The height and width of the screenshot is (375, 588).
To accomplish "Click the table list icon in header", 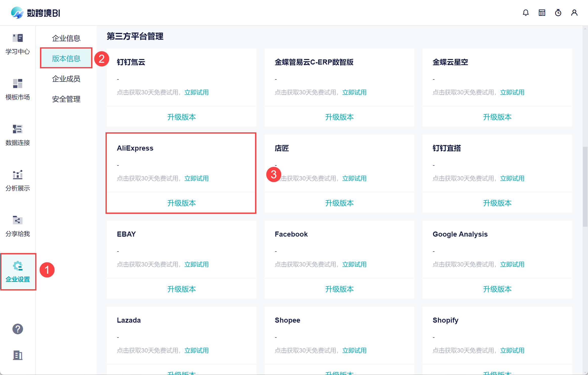I will 542,13.
